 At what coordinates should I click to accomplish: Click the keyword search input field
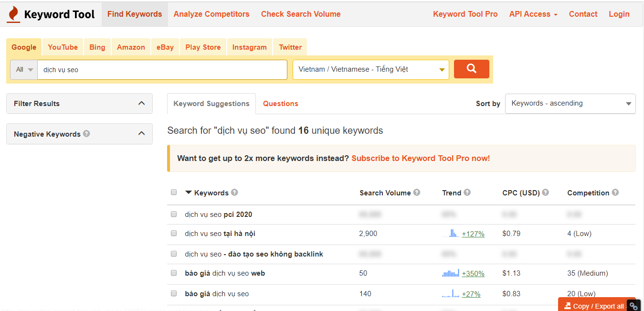(x=162, y=70)
